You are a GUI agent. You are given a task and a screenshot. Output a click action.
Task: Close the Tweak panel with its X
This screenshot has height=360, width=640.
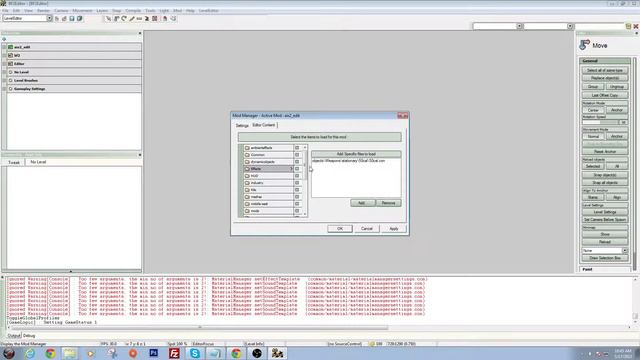tap(140, 155)
